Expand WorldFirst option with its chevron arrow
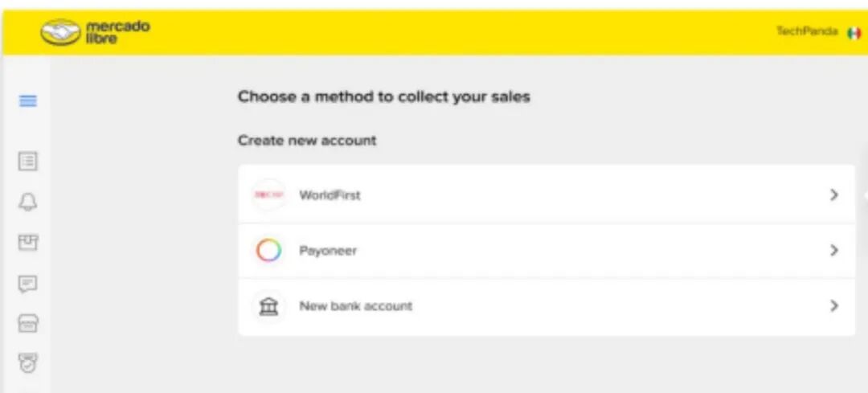 coord(834,194)
